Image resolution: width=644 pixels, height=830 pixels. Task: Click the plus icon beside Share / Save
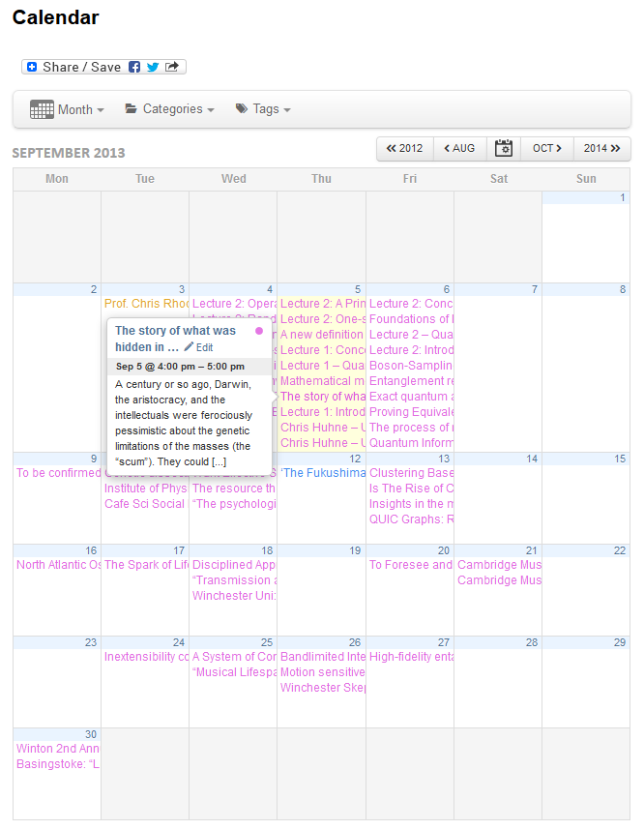pyautogui.click(x=32, y=67)
